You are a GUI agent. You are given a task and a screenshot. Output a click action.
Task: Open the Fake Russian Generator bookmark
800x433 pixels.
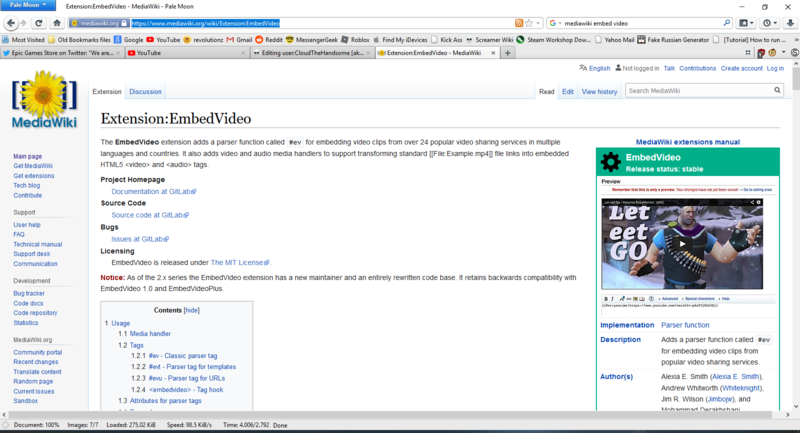pyautogui.click(x=673, y=40)
